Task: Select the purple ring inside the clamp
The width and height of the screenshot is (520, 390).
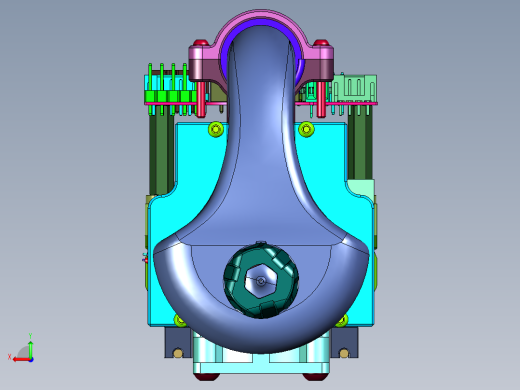Action: pos(261,23)
